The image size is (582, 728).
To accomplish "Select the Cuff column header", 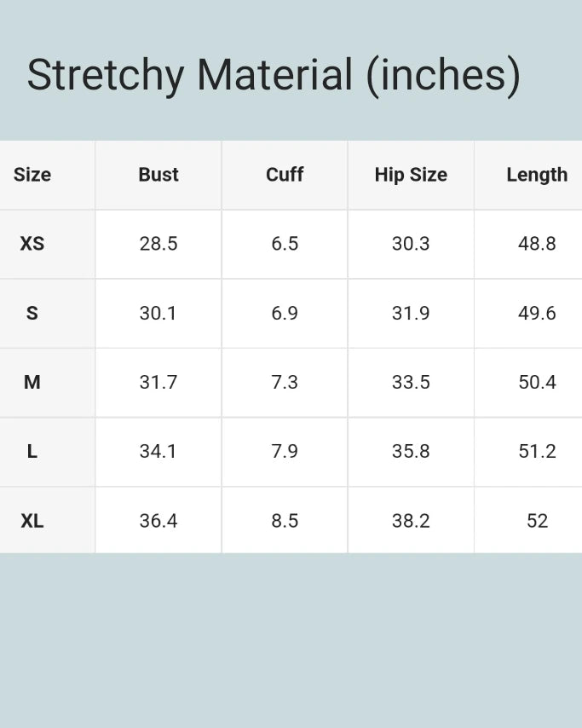I will tap(285, 175).
